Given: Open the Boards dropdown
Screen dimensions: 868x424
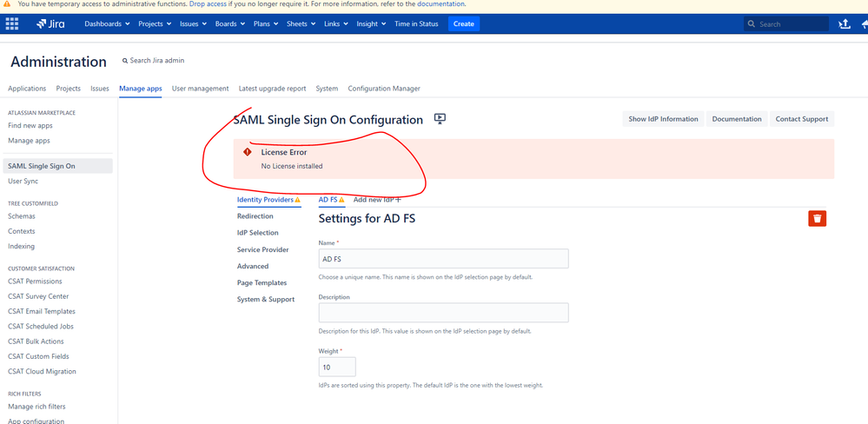Looking at the screenshot, I should click(229, 23).
